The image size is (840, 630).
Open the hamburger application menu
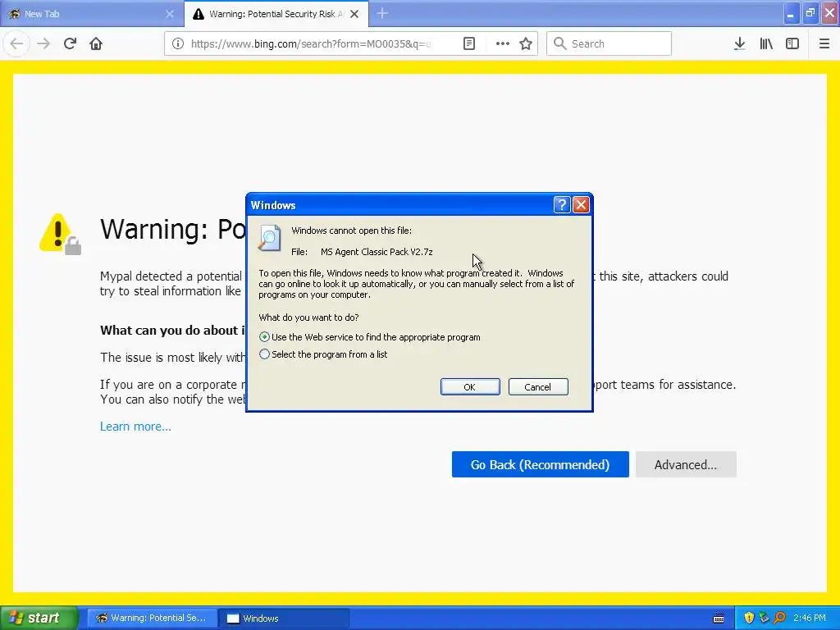(x=824, y=44)
